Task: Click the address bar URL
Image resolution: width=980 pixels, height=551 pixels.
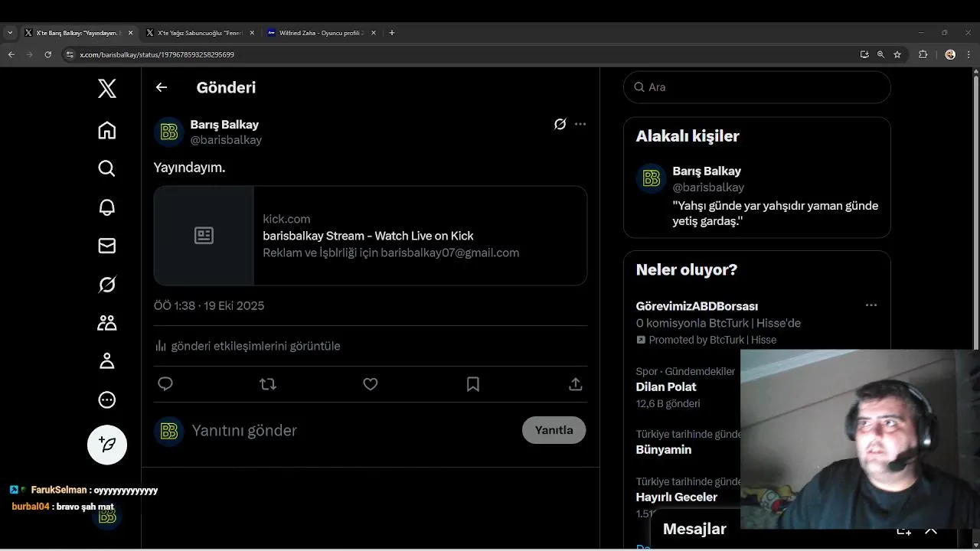Action: 157,54
